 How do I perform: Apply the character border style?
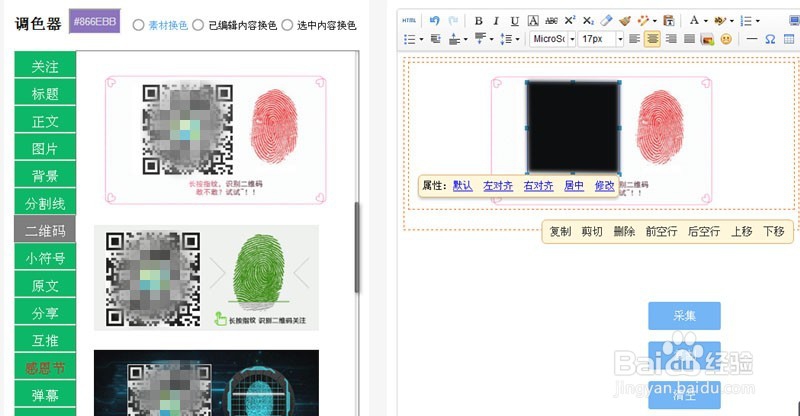point(533,21)
